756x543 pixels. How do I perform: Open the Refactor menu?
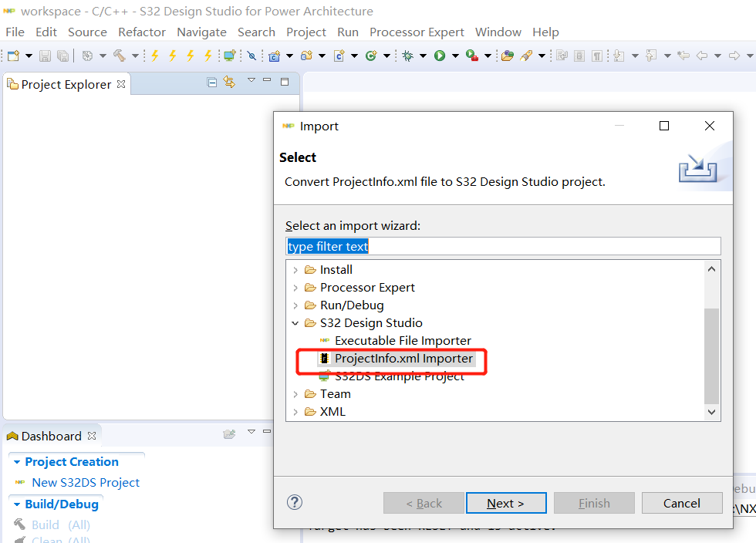point(142,32)
